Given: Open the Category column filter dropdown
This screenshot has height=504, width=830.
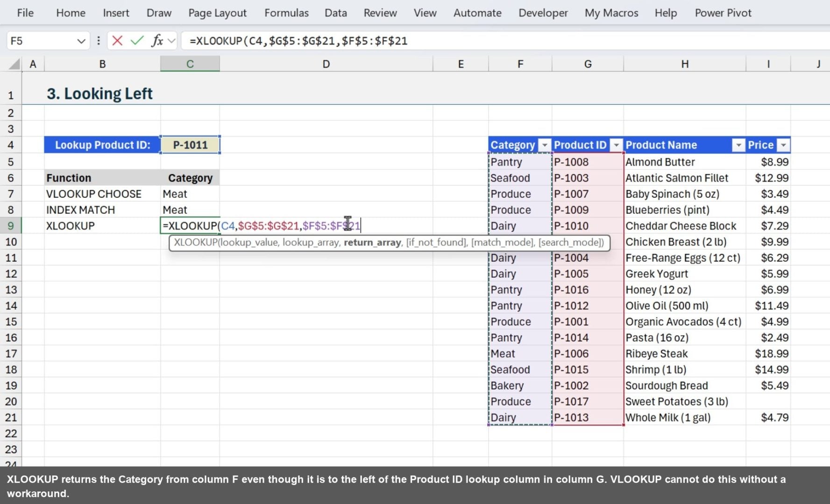Looking at the screenshot, I should coord(544,145).
